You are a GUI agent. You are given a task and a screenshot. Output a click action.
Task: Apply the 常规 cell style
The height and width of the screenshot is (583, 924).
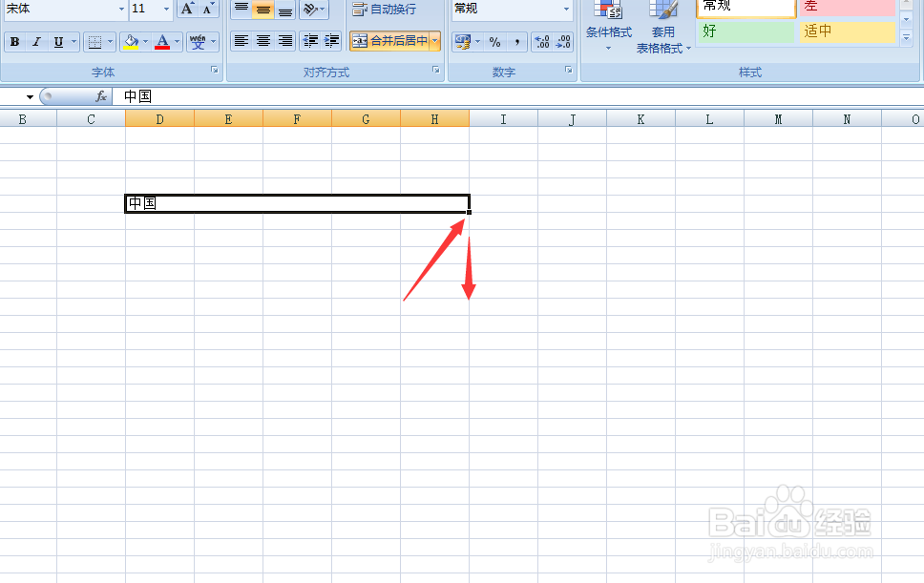746,8
